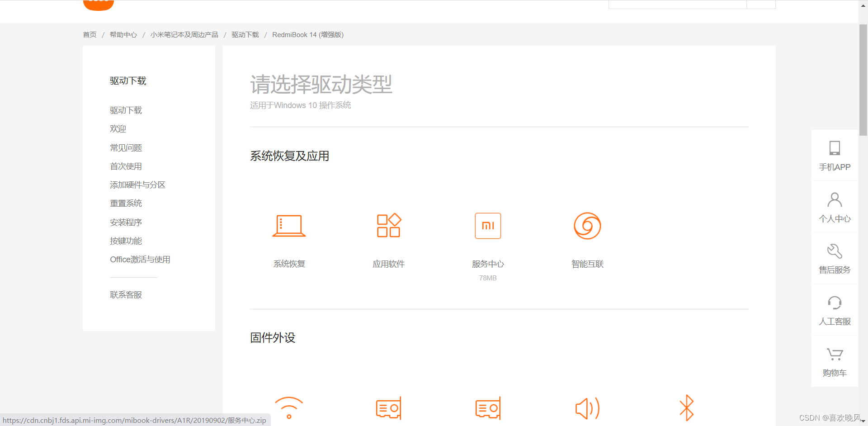
Task: Open the 智能互联 swirl icon
Action: (x=587, y=226)
